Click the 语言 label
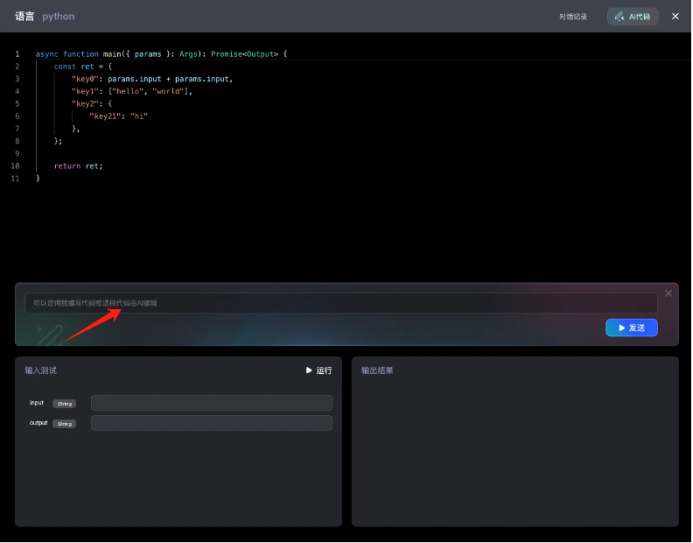 (24, 16)
